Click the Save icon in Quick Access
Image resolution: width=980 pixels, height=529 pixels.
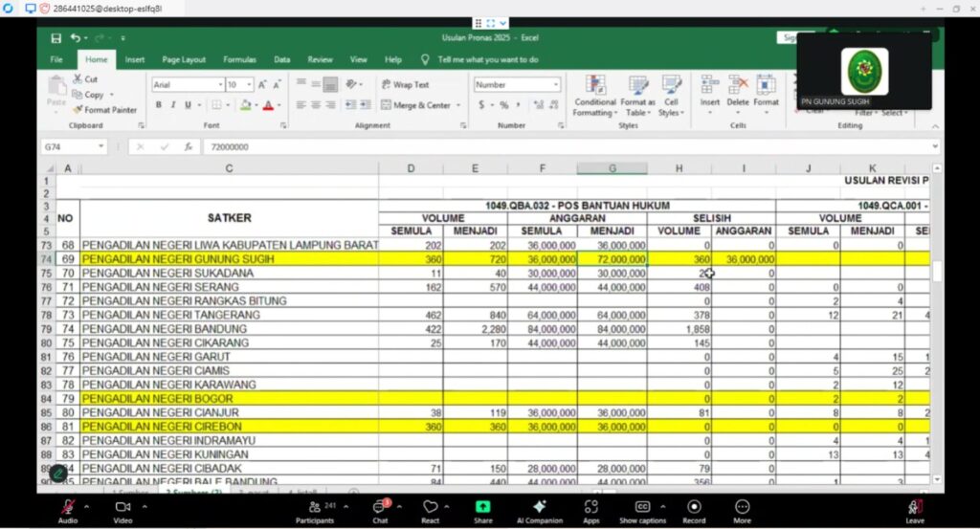click(x=56, y=38)
